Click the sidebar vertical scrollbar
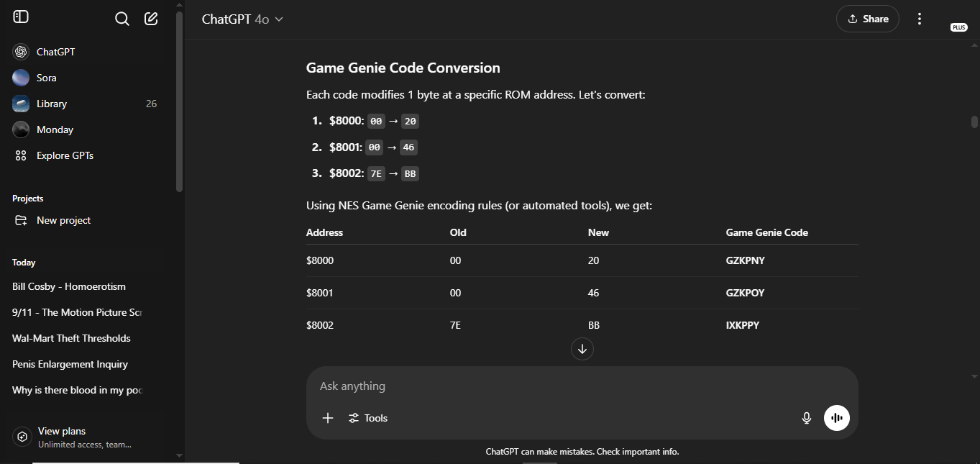Screen dimensions: 980x464 click(x=180, y=101)
